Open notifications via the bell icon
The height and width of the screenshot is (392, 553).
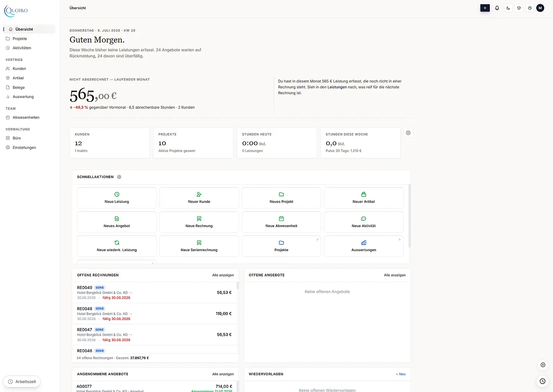click(x=497, y=8)
